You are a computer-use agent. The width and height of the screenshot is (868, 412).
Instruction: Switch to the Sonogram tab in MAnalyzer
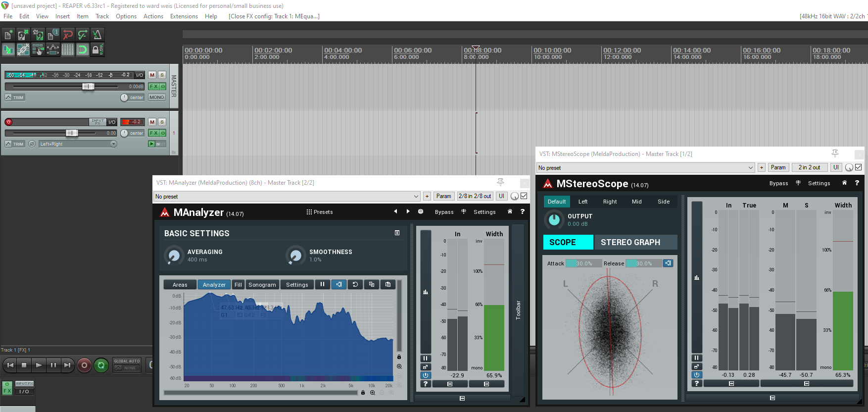click(x=262, y=285)
